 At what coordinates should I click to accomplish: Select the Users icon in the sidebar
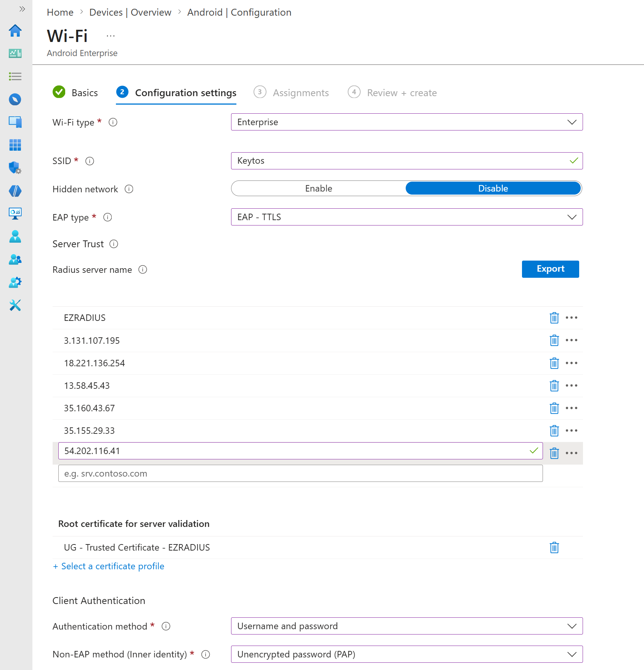[x=15, y=236]
